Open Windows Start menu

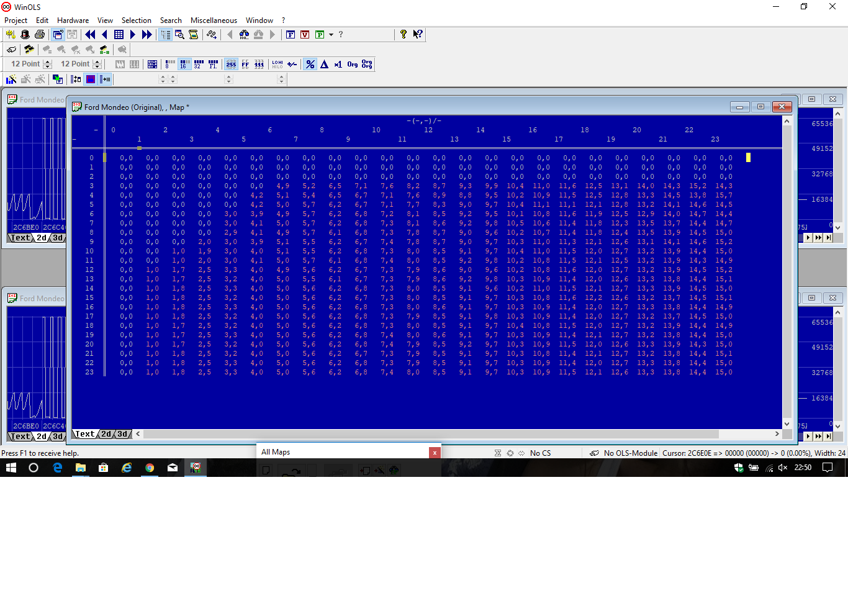[x=11, y=468]
